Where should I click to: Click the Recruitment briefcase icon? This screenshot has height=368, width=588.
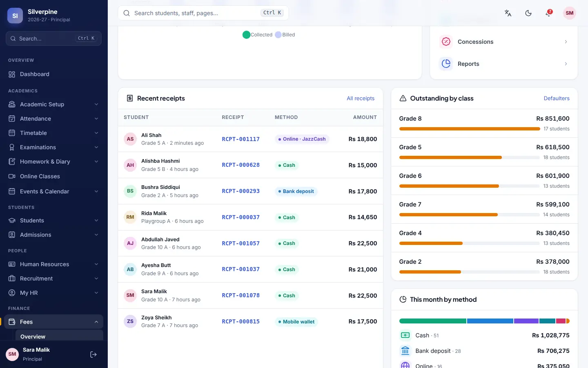pos(12,278)
